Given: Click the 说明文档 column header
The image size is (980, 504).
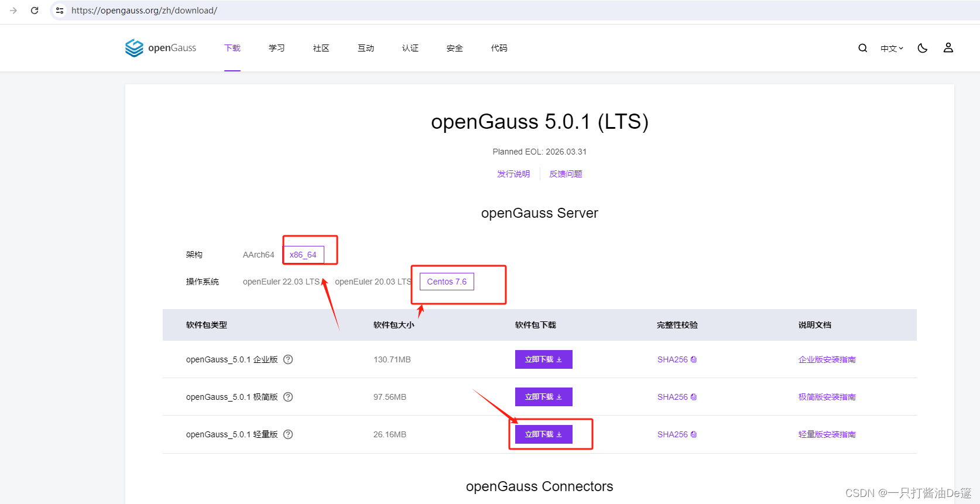Looking at the screenshot, I should [815, 325].
